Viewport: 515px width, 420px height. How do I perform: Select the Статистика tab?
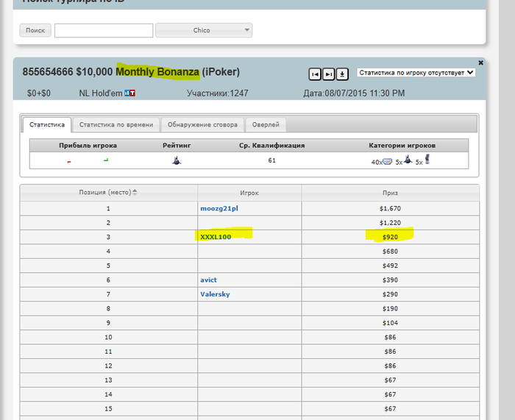click(47, 125)
